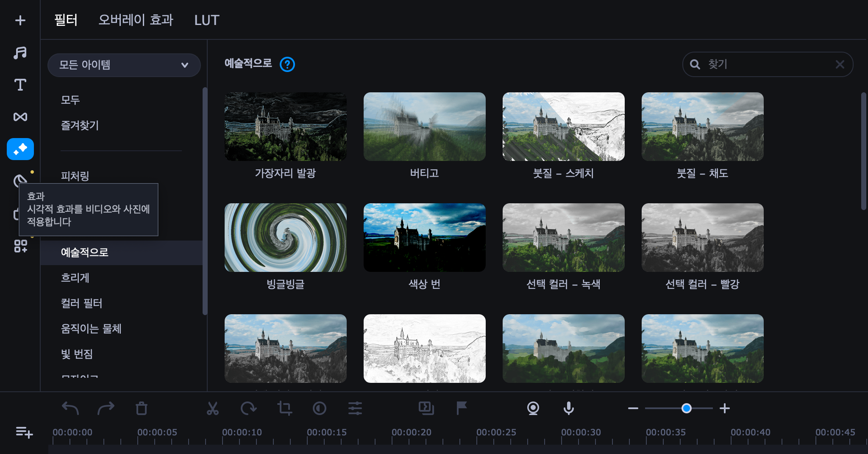Screen dimensions: 868x454
Task: Select the 흐리게 category
Action: 75,278
